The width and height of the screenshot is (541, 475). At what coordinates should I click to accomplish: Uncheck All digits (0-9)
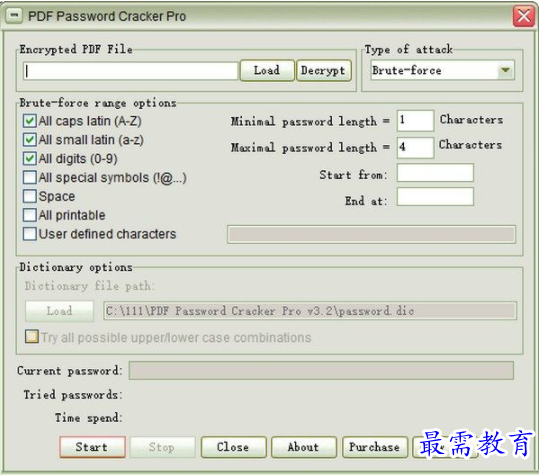[30, 159]
